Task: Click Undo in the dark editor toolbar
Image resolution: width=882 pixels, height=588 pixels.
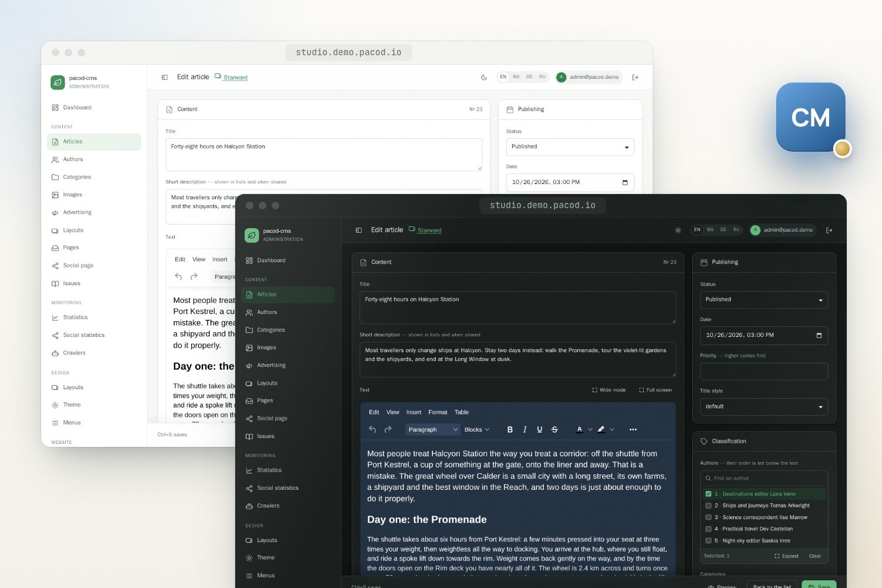Action: click(372, 430)
